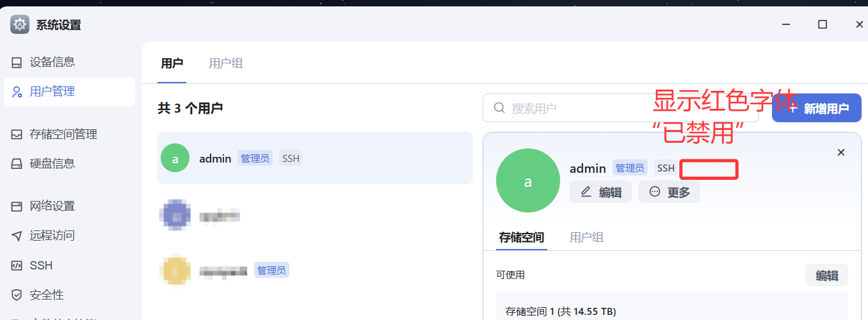
Task: Click the 安全性 shield icon
Action: click(x=17, y=295)
